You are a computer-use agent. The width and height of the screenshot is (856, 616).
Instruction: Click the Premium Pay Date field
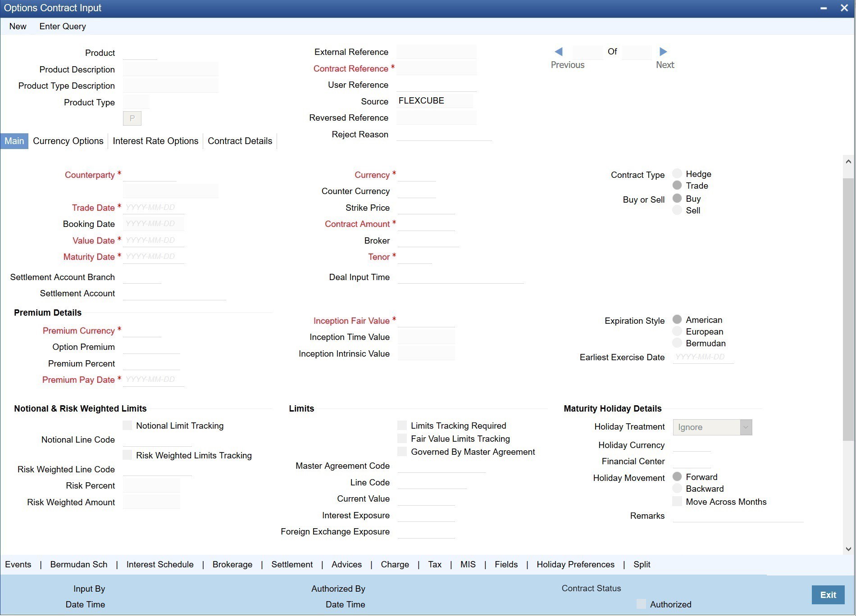154,379
